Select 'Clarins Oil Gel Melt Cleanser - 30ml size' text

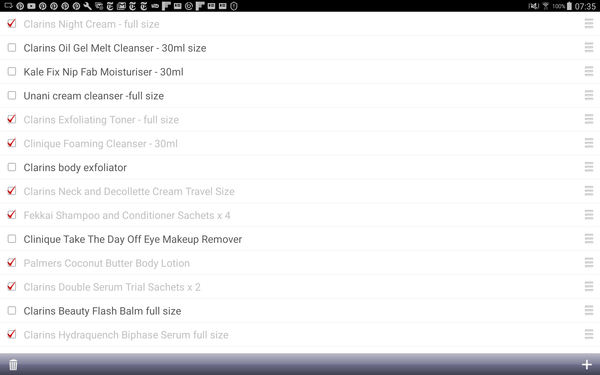[x=115, y=48]
